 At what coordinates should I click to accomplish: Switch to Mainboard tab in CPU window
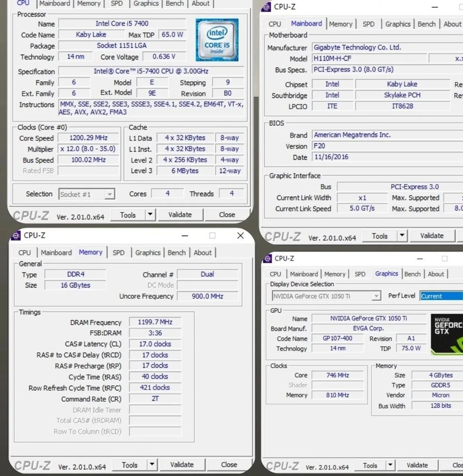point(55,3)
